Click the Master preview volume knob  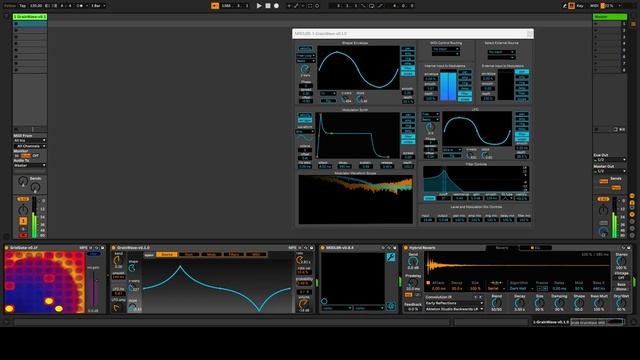pyautogui.click(x=603, y=232)
